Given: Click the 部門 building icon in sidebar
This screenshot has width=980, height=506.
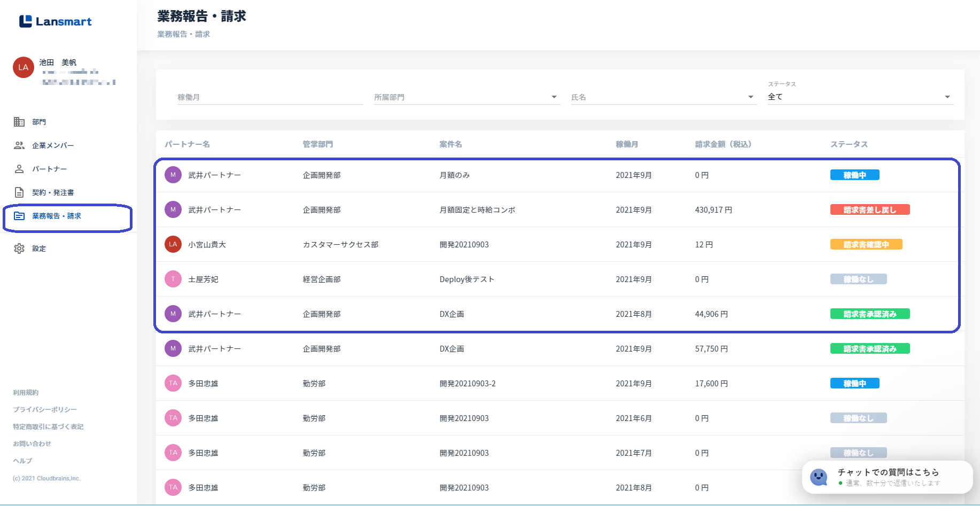Looking at the screenshot, I should pyautogui.click(x=19, y=122).
